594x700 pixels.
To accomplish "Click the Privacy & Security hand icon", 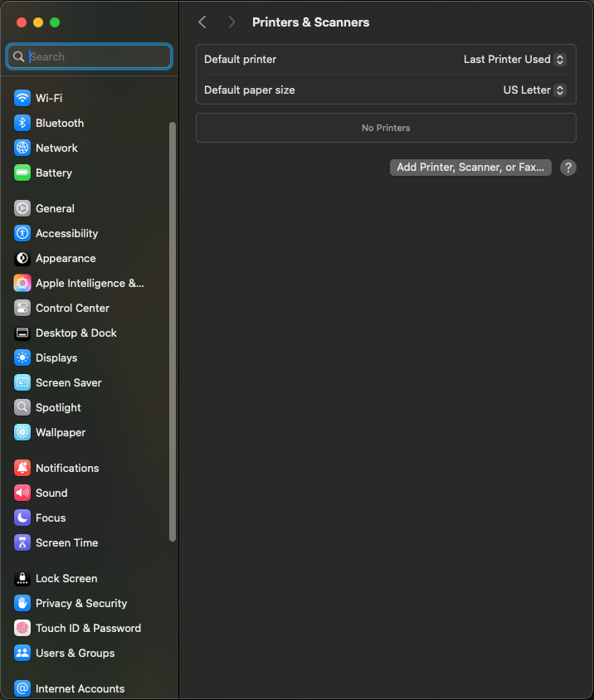I will 22,603.
